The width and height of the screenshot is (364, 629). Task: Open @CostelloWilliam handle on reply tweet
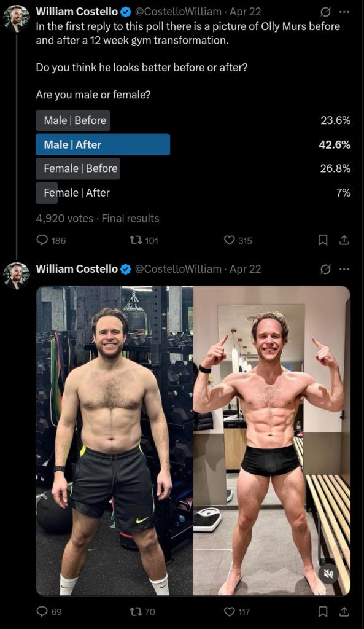[x=178, y=269]
